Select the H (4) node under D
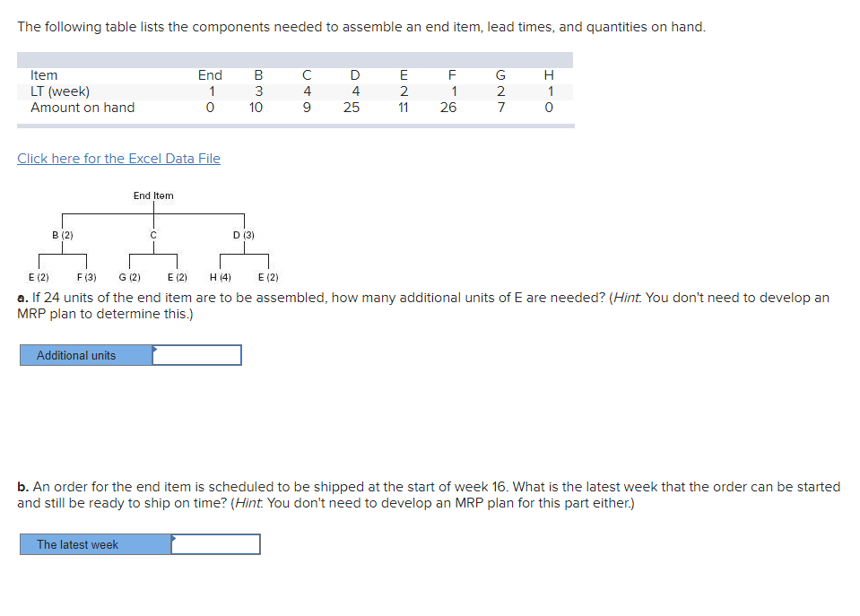 pyautogui.click(x=219, y=277)
